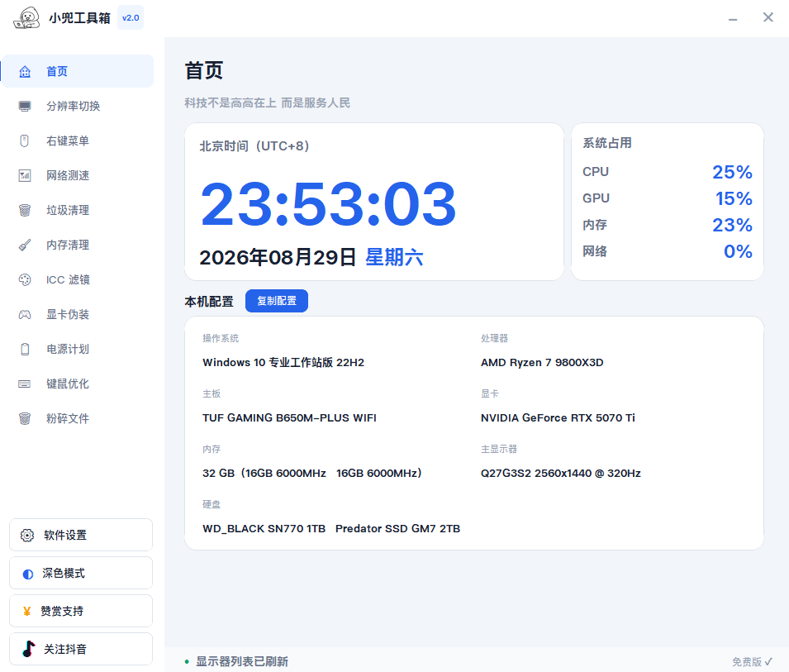Viewport: 789px width, 672px height.
Task: Click Windows 10 专业工作站版 22H2 text
Action: 283,362
